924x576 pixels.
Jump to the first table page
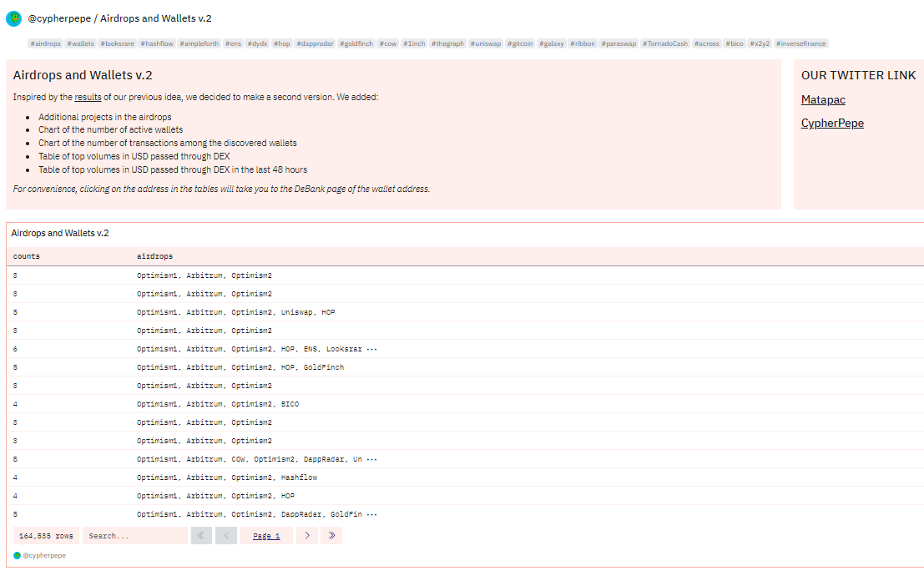pyautogui.click(x=201, y=536)
